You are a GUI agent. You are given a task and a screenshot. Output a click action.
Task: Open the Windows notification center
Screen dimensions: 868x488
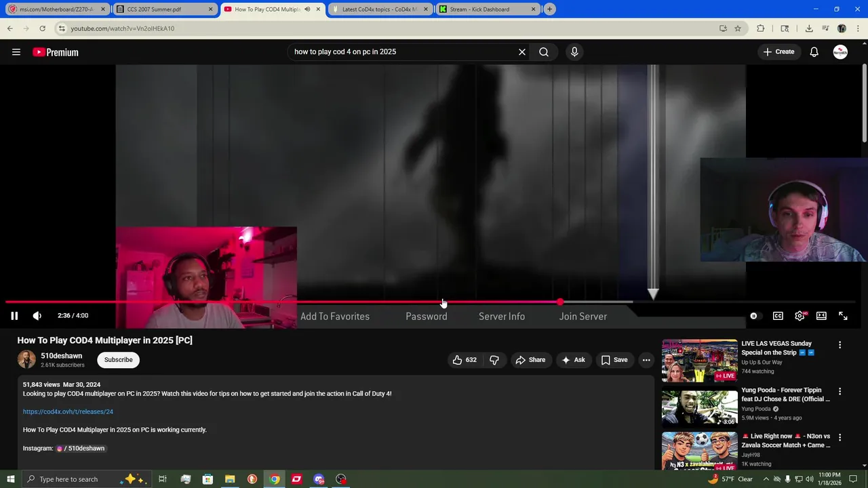853,479
